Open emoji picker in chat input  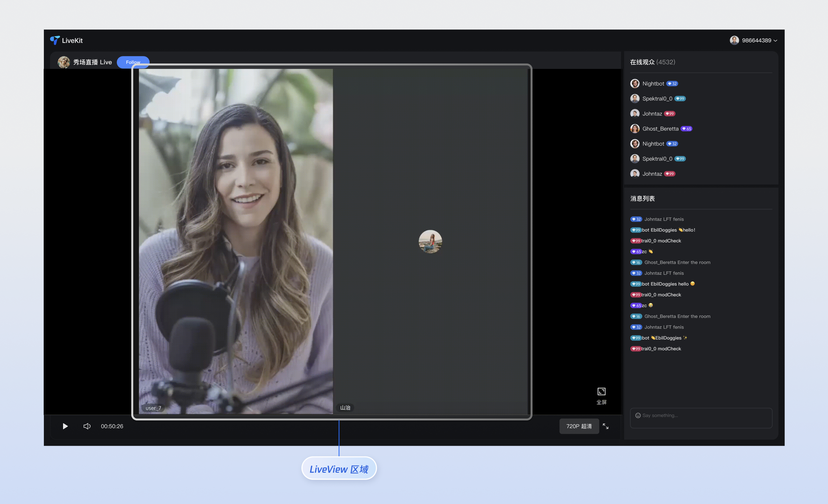[638, 415]
